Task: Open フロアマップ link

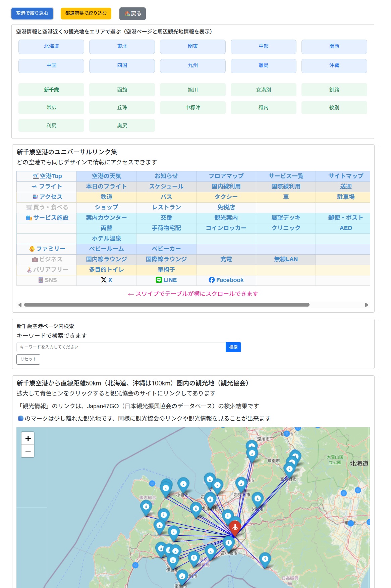Action: tap(226, 176)
